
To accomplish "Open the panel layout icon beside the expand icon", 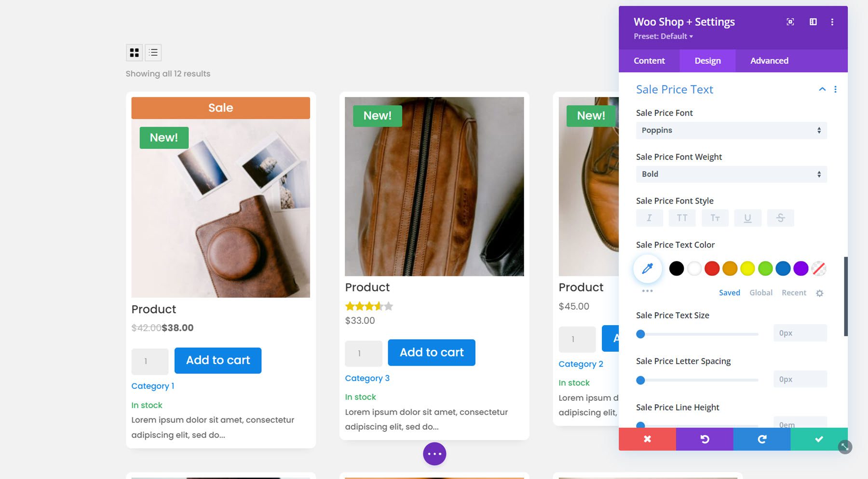I will [813, 22].
